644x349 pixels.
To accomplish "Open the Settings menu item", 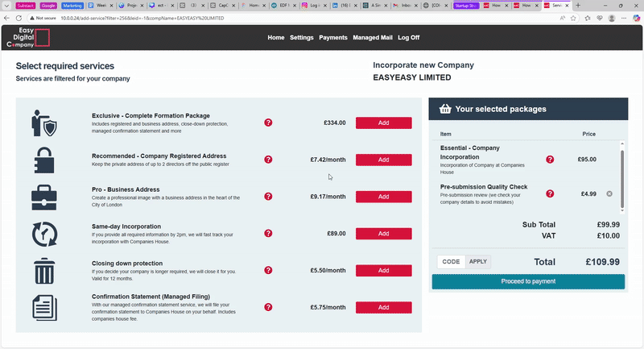I will click(x=302, y=37).
